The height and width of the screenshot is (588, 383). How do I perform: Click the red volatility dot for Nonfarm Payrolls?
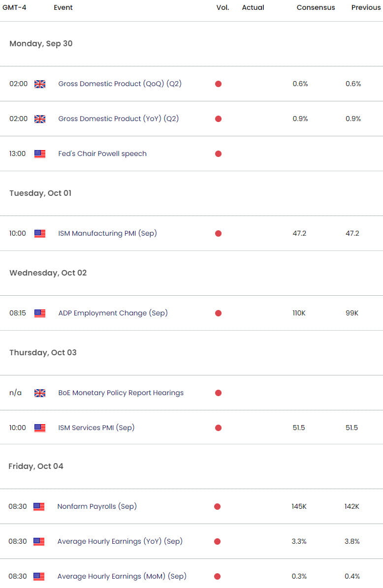(218, 506)
